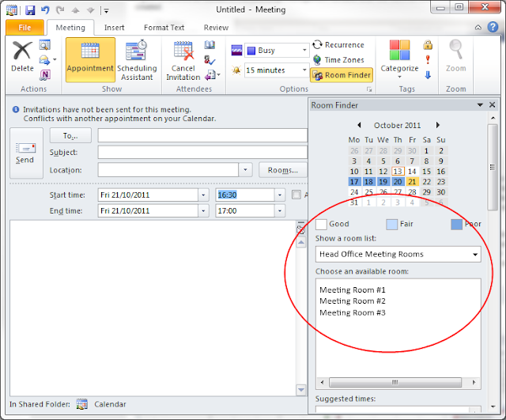Open the End time 17:00 dropdown
Screen dimensions: 506x420
(280, 211)
